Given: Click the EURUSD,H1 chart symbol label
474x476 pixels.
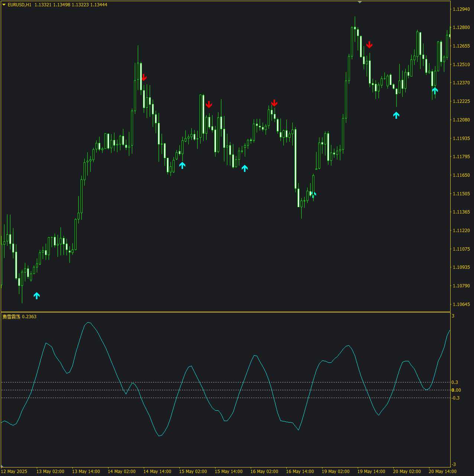Looking at the screenshot, I should coord(19,5).
